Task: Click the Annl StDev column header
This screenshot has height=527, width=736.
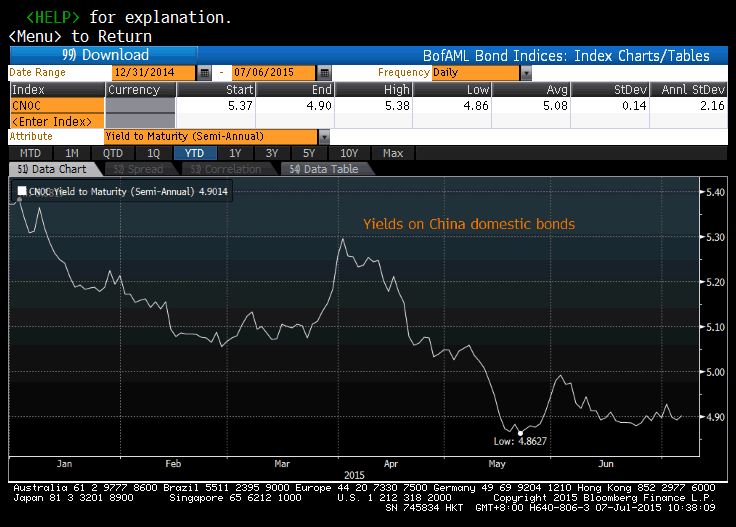Action: click(x=689, y=90)
